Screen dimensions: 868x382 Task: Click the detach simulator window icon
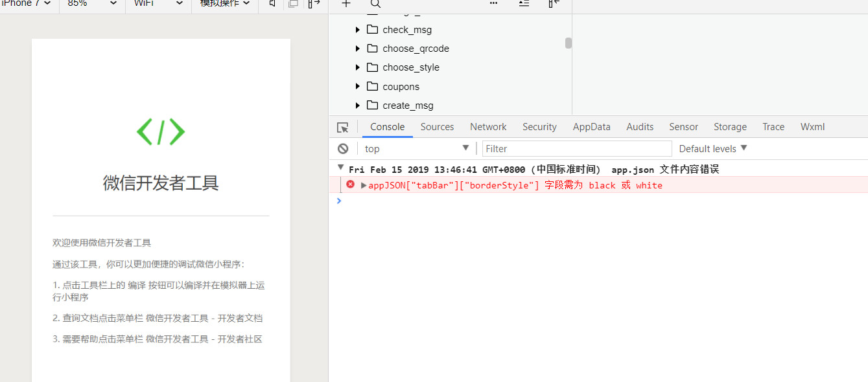(293, 3)
